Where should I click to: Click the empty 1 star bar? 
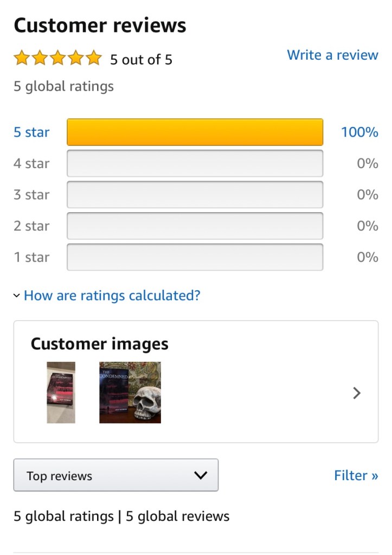pos(195,257)
